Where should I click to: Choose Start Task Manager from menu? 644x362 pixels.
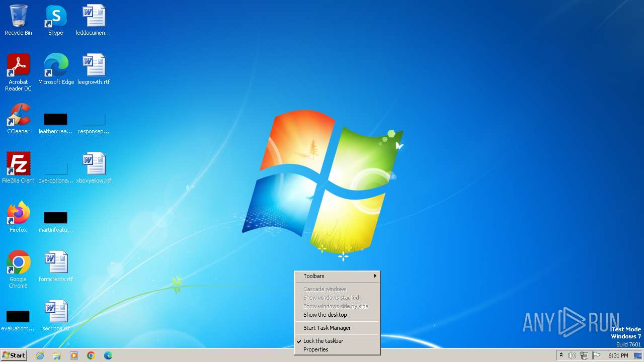(337, 328)
